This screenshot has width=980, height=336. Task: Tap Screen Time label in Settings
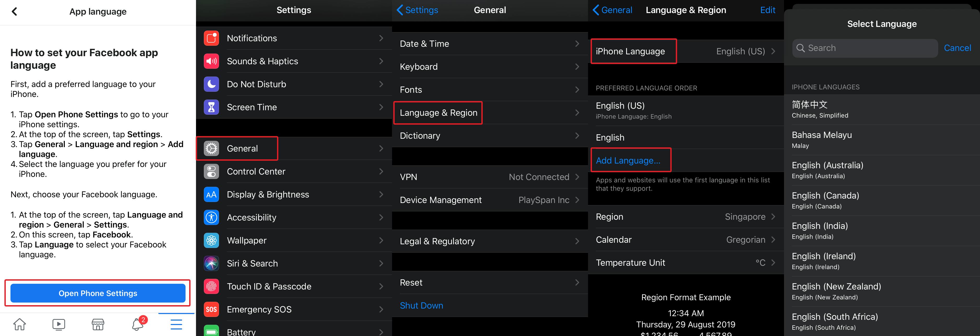point(251,107)
